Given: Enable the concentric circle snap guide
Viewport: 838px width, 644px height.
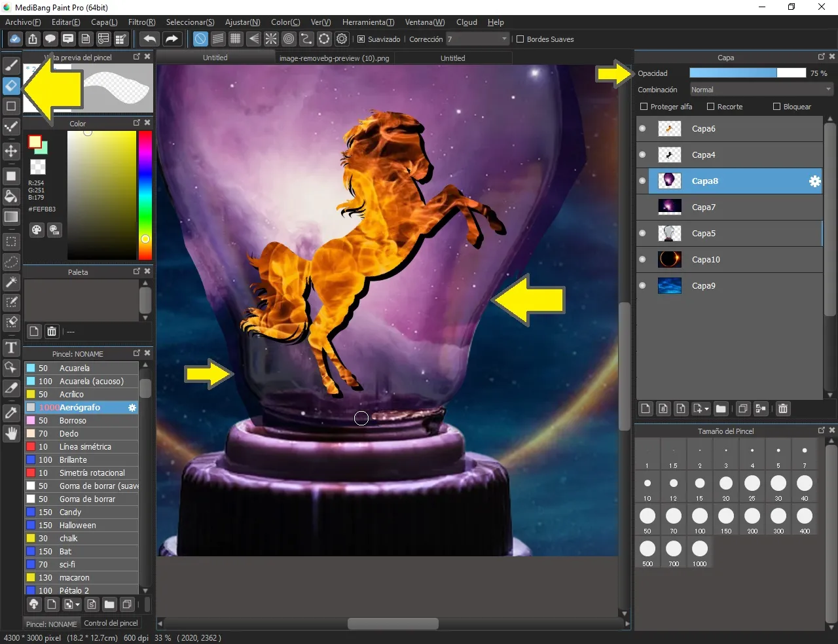Looking at the screenshot, I should coord(289,39).
